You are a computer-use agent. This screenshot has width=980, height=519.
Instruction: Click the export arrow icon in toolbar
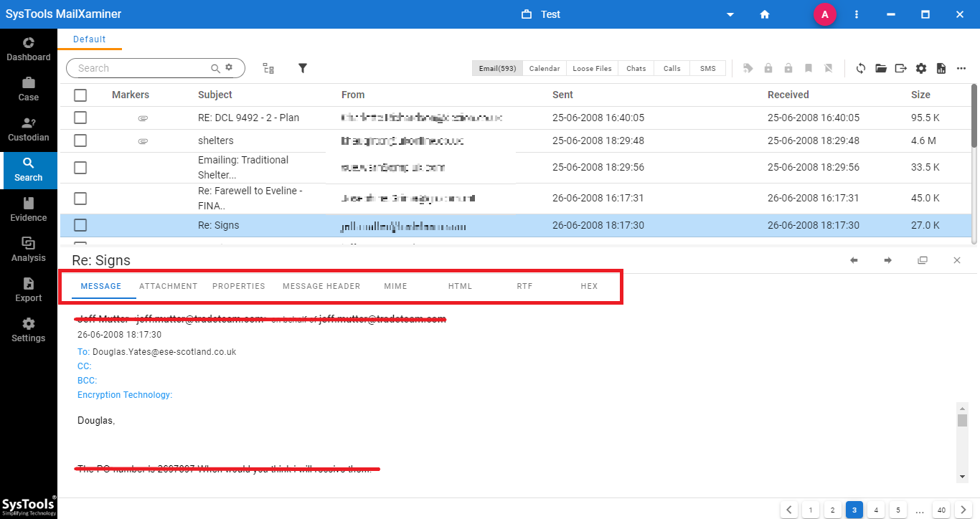(x=901, y=68)
